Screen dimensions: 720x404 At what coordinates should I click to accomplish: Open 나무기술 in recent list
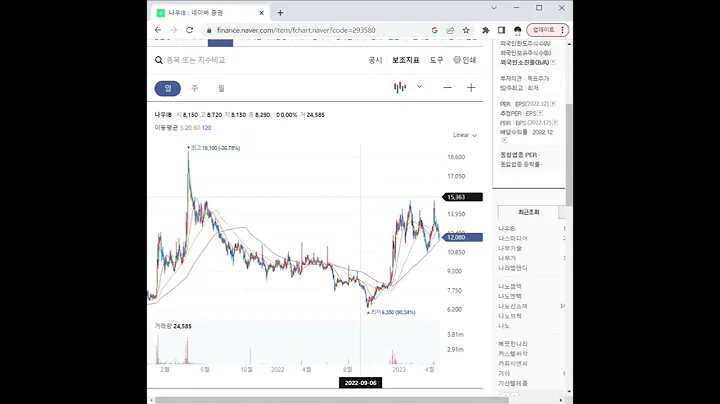point(510,248)
